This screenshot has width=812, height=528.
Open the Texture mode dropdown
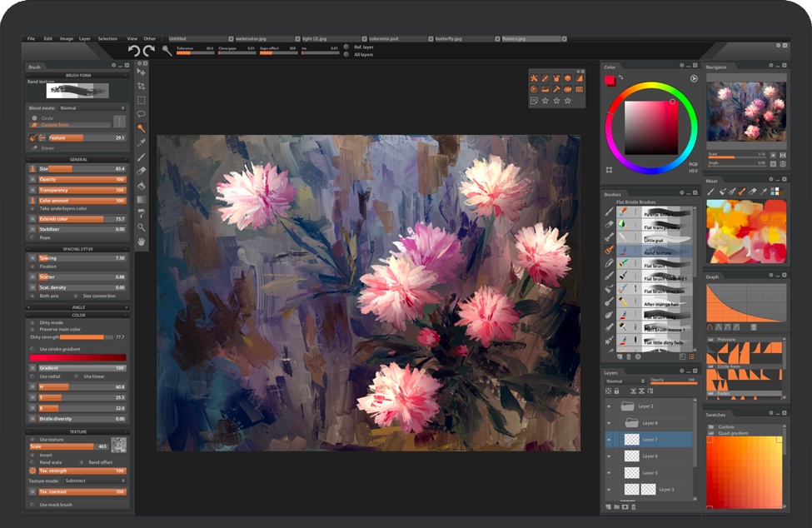[x=94, y=481]
